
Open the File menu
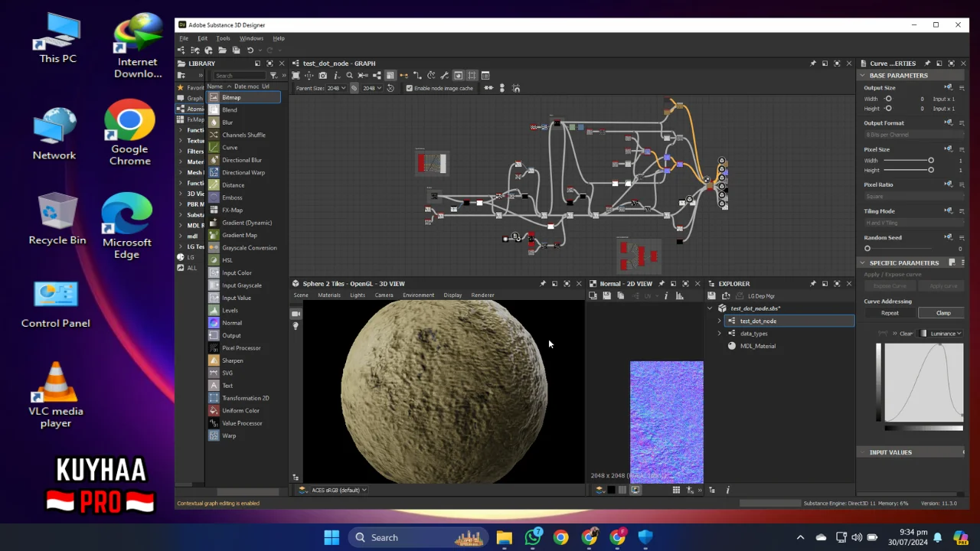[184, 38]
